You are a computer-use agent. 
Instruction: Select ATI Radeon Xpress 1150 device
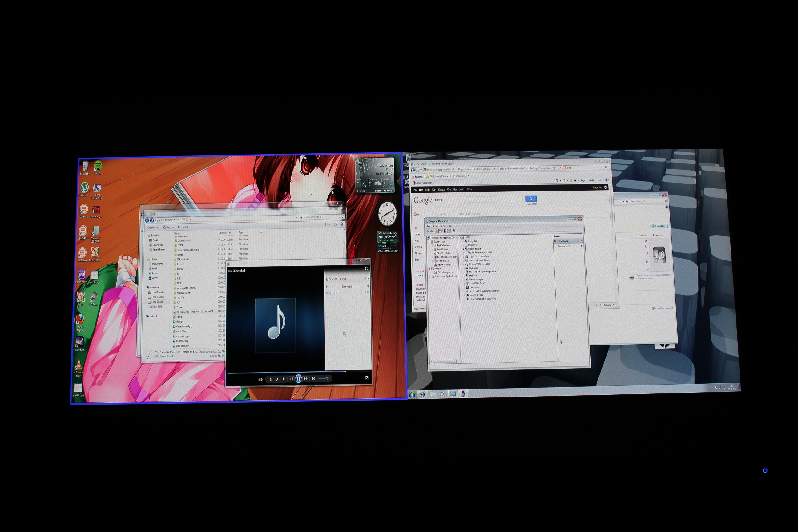[x=479, y=252]
